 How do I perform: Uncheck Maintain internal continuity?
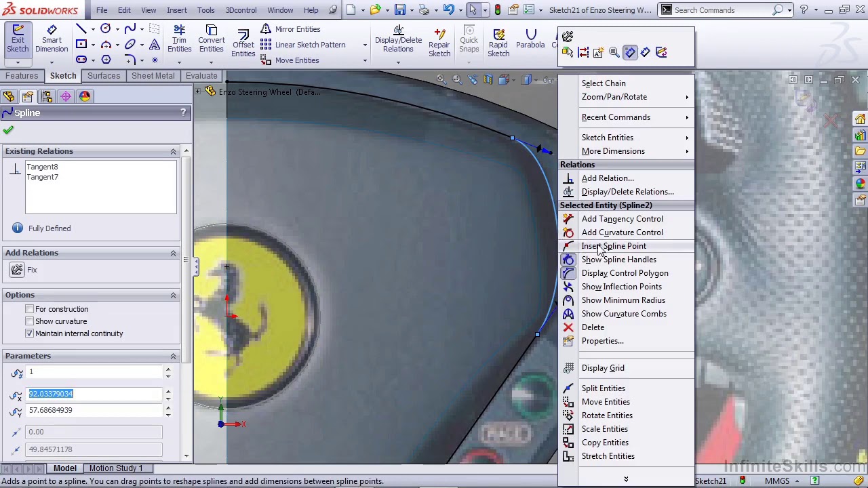tap(29, 333)
